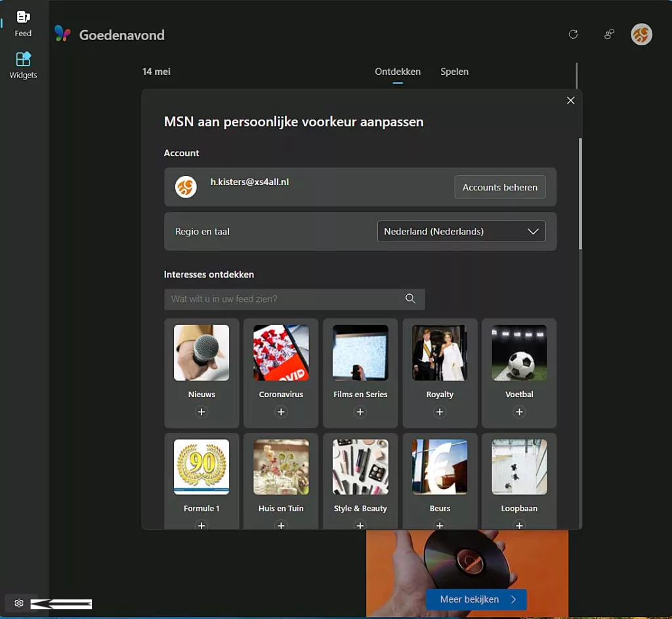Add the Style & Beauty interest with plus

click(x=360, y=525)
